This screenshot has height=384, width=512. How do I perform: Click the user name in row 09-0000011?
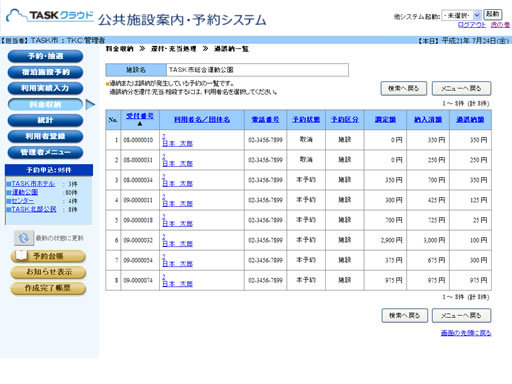178,203
